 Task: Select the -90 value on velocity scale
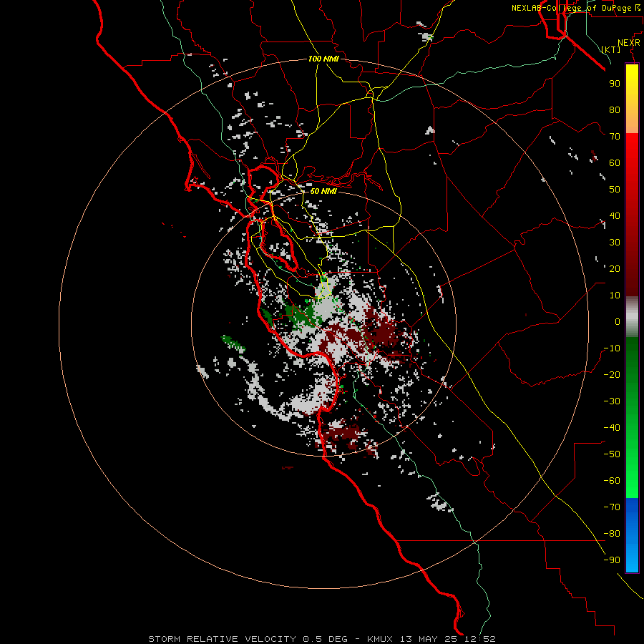coord(612,560)
